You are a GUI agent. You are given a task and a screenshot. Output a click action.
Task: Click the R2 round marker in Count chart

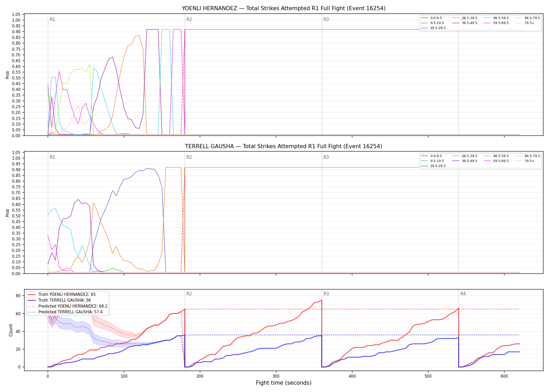(x=189, y=294)
